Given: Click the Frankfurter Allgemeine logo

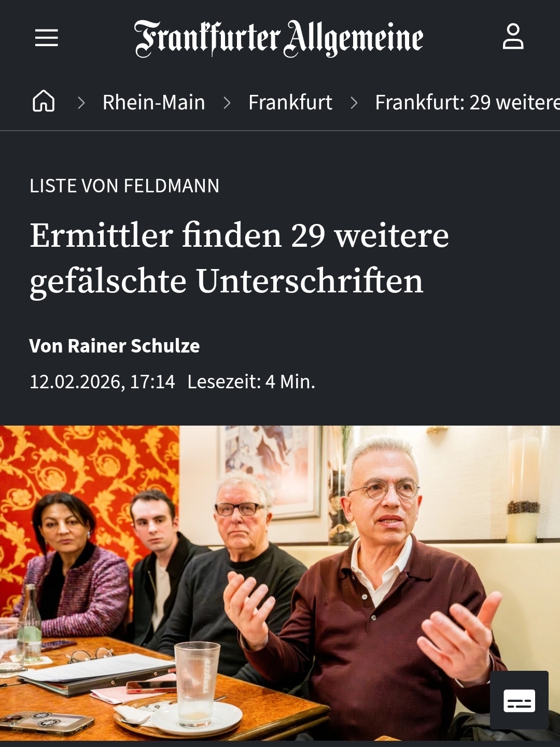Looking at the screenshot, I should click(x=279, y=38).
